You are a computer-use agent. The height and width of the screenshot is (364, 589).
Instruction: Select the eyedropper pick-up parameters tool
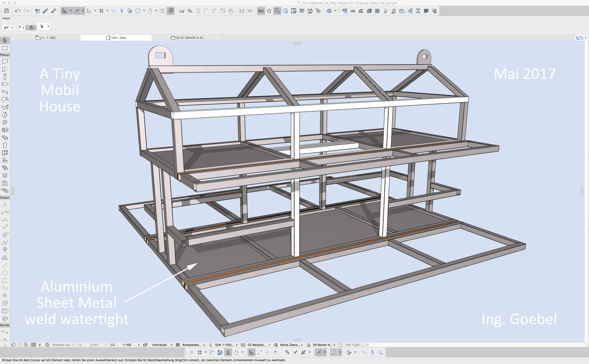pyautogui.click(x=45, y=11)
